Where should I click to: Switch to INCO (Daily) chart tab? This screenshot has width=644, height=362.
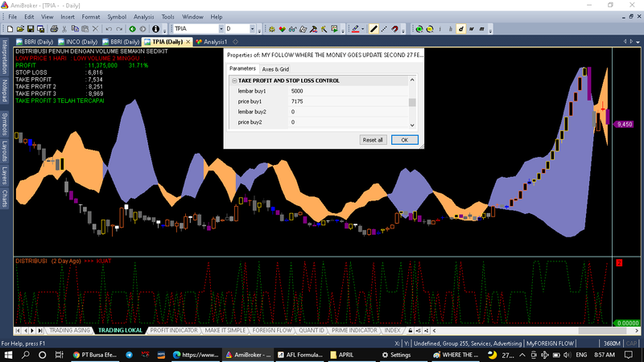point(77,42)
